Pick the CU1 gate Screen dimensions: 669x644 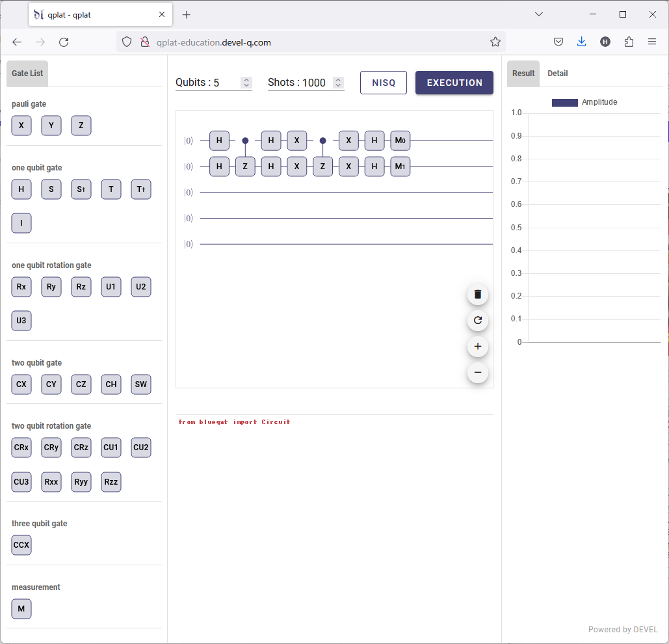[111, 448]
